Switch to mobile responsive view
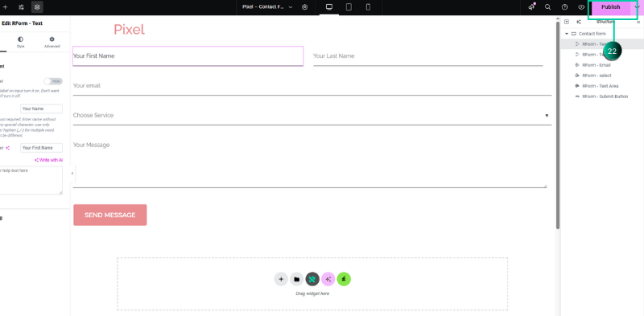This screenshot has width=644, height=316. (368, 7)
